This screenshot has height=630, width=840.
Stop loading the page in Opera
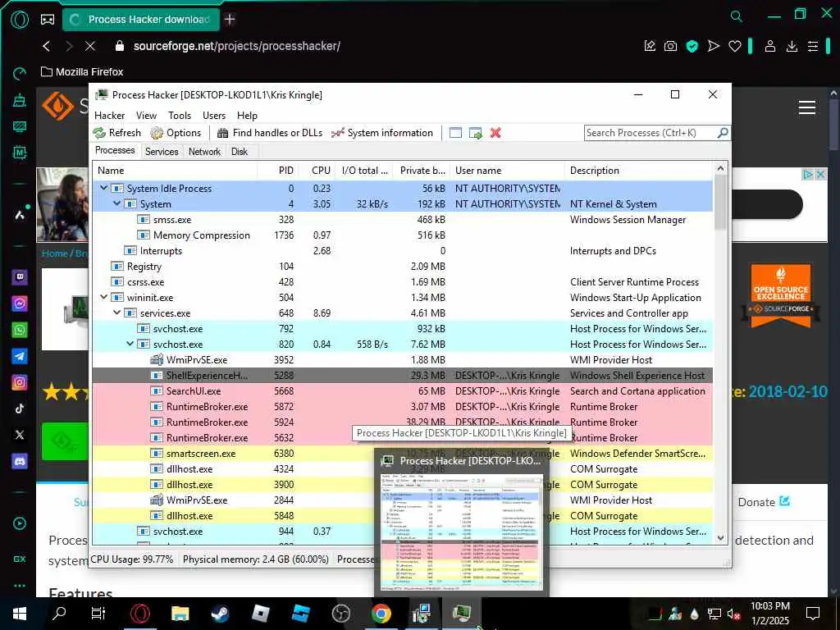point(90,46)
